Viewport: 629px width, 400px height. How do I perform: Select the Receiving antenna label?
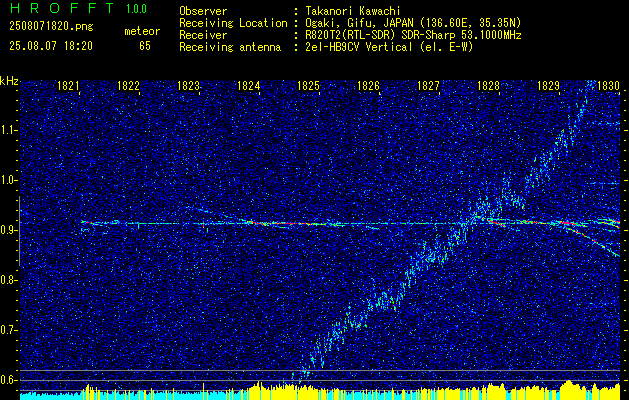(x=230, y=47)
